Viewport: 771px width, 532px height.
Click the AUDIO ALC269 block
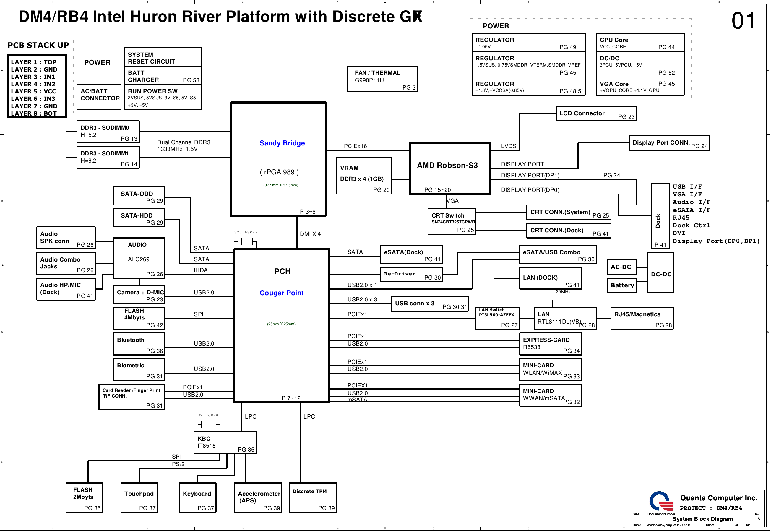coord(139,258)
